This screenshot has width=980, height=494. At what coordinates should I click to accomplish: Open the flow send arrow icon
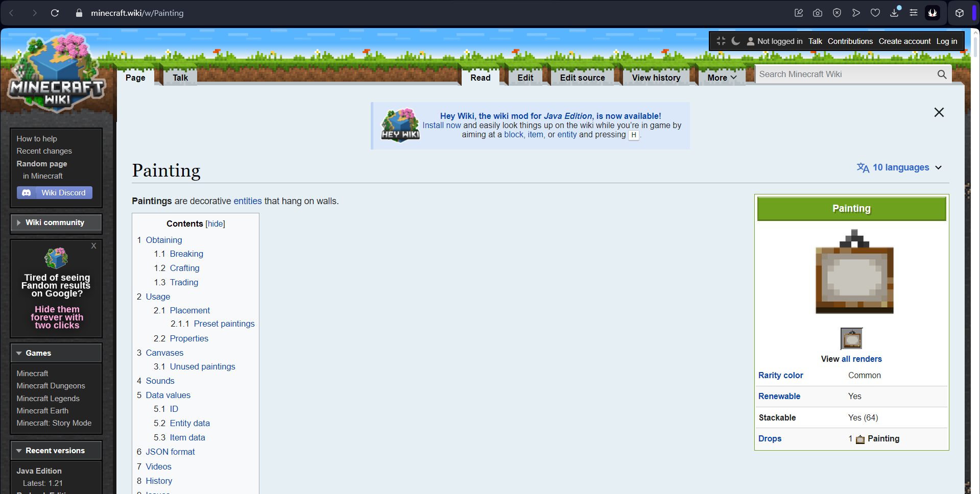pyautogui.click(x=856, y=13)
